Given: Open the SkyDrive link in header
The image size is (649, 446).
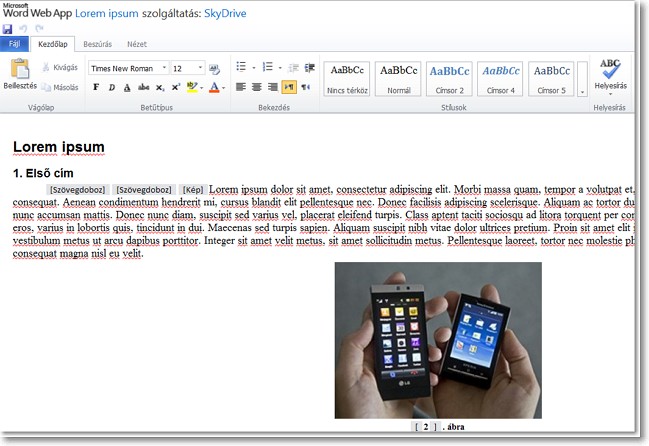Looking at the screenshot, I should pyautogui.click(x=225, y=13).
